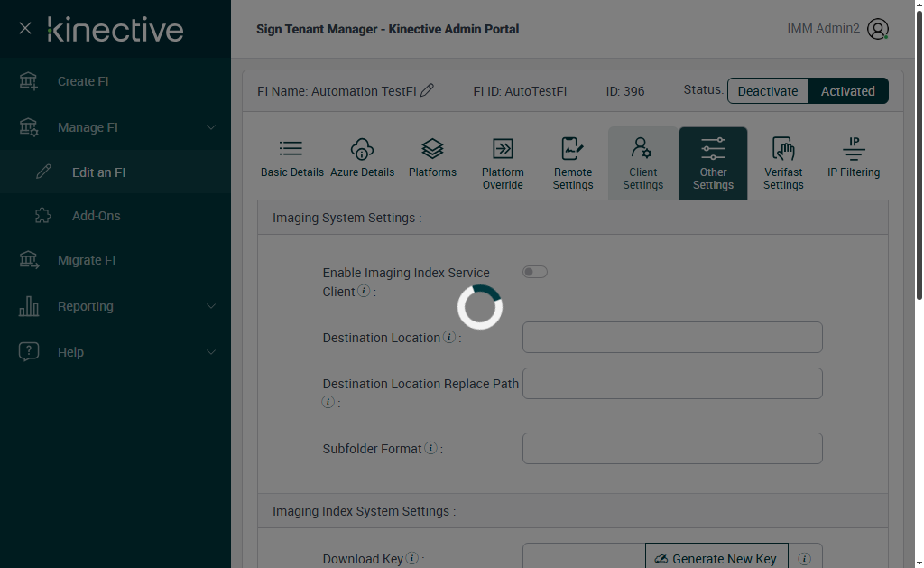The width and height of the screenshot is (924, 568).
Task: Click info icon next to Download Key label
Action: click(411, 558)
